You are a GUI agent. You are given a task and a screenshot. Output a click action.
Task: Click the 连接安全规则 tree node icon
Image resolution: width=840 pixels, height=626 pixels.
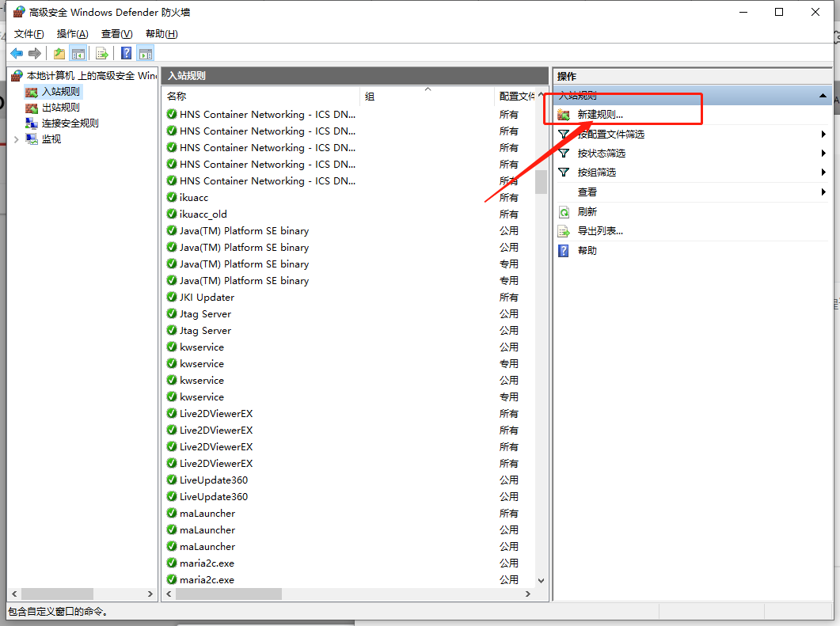point(32,123)
